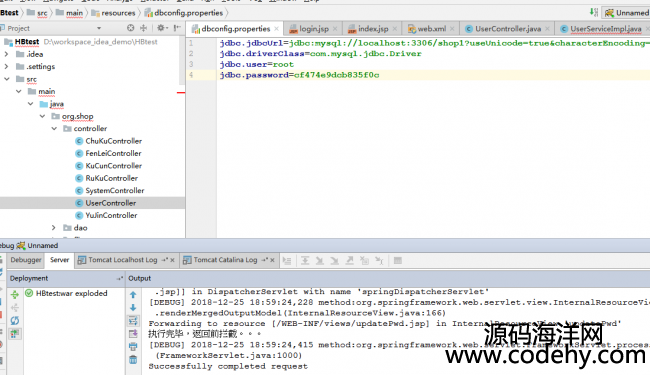Collapse the controller folder
The height and width of the screenshot is (375, 650).
click(x=54, y=128)
